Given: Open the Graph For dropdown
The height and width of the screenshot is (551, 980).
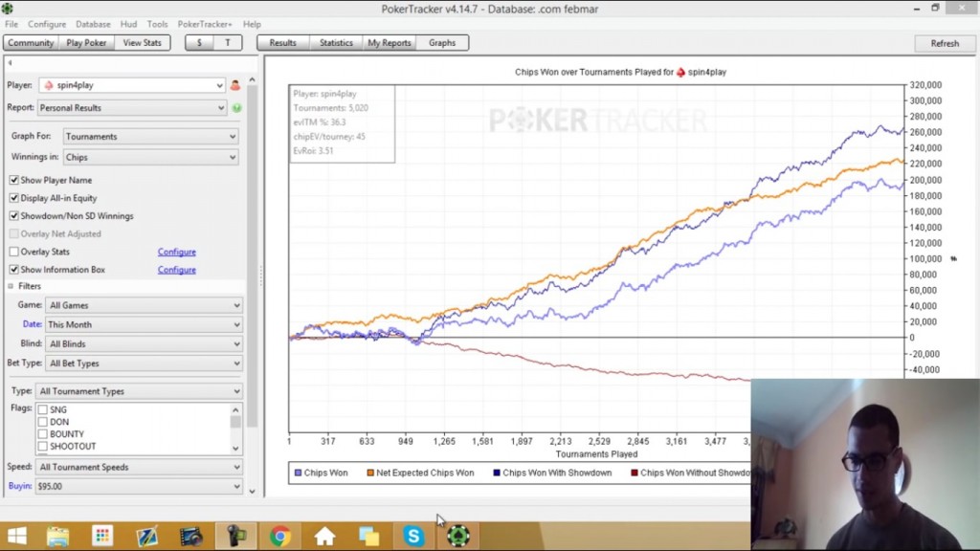Looking at the screenshot, I should click(x=150, y=136).
